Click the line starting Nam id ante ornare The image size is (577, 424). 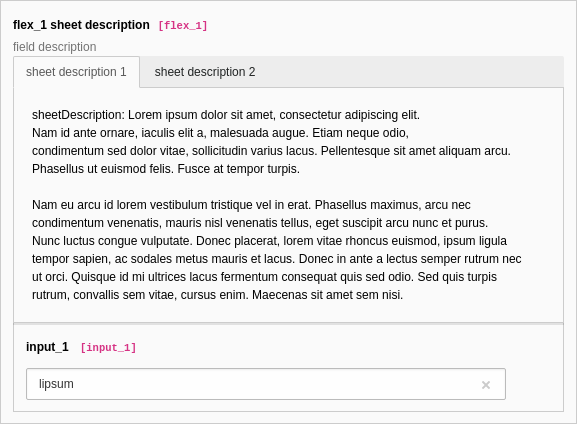(x=220, y=133)
